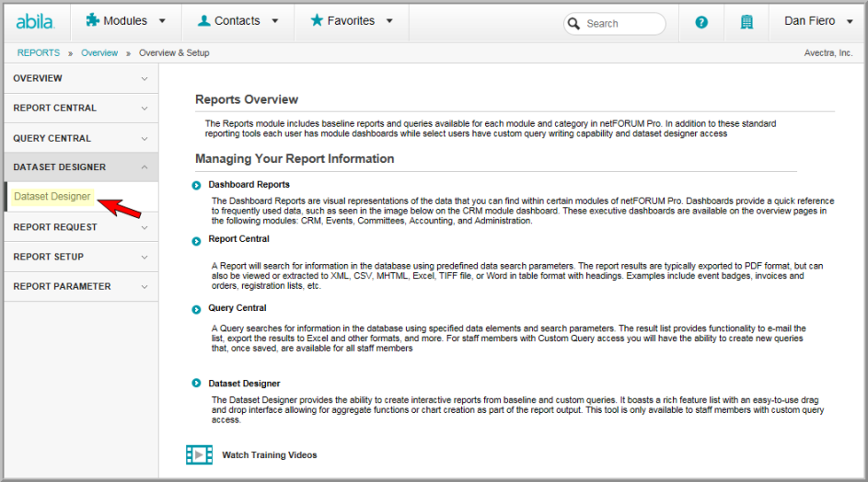Select QUERY CENTRAL in the sidebar
This screenshot has height=482, width=868.
click(81, 138)
